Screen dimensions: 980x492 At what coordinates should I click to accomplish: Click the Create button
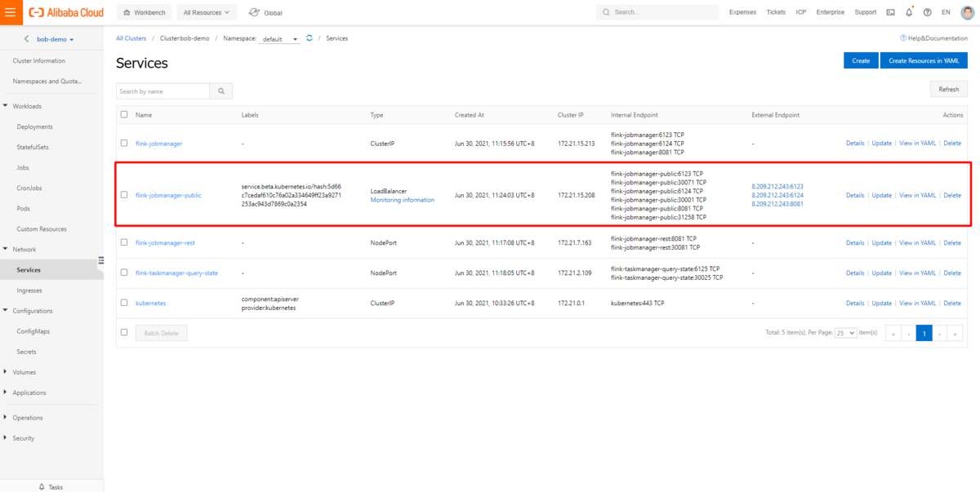861,60
